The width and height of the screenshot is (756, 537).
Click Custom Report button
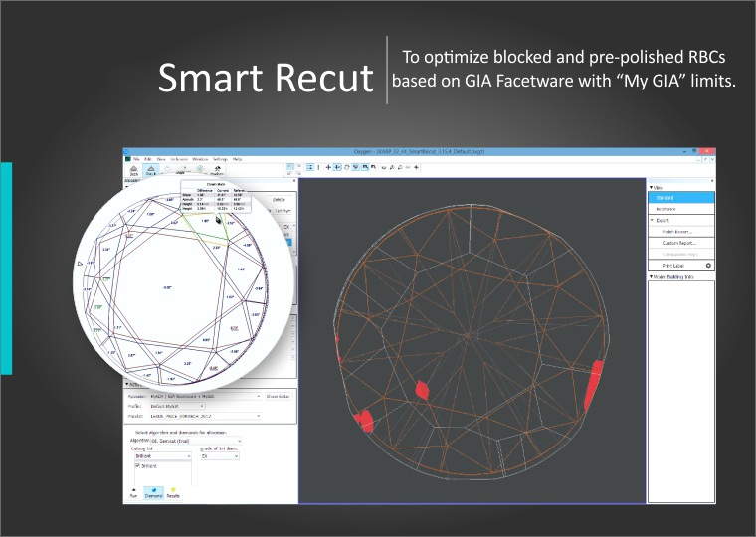click(680, 243)
